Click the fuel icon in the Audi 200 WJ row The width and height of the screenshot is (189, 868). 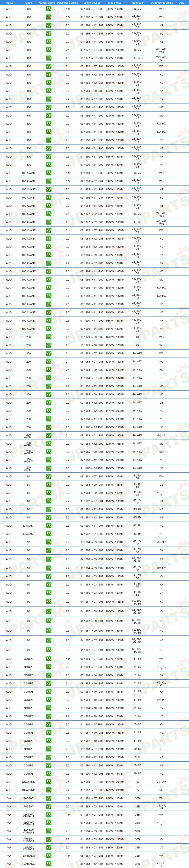[x=49, y=345]
